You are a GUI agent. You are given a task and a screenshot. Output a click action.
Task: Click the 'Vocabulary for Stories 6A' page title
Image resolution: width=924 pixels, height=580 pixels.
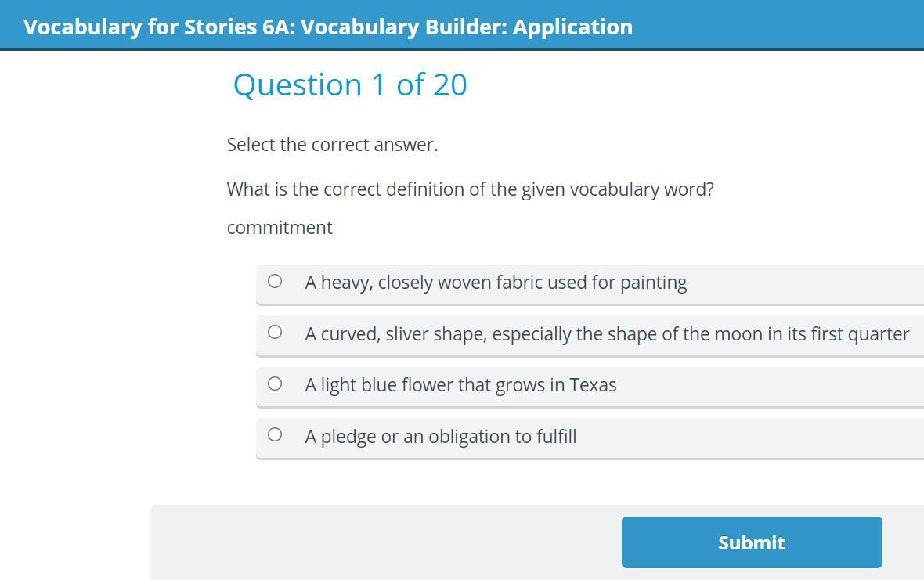pos(327,27)
